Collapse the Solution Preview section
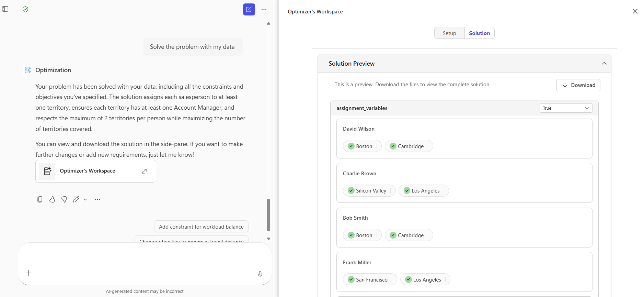644x297 pixels. pyautogui.click(x=604, y=64)
